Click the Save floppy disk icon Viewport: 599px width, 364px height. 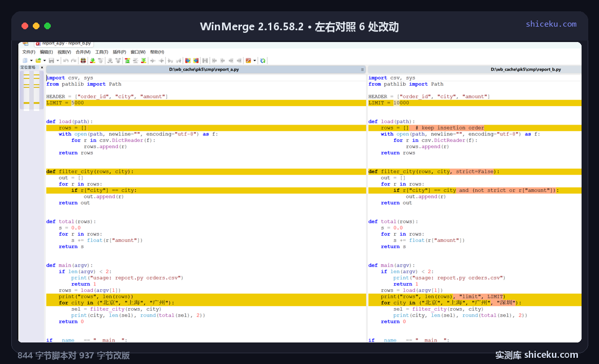tap(51, 60)
